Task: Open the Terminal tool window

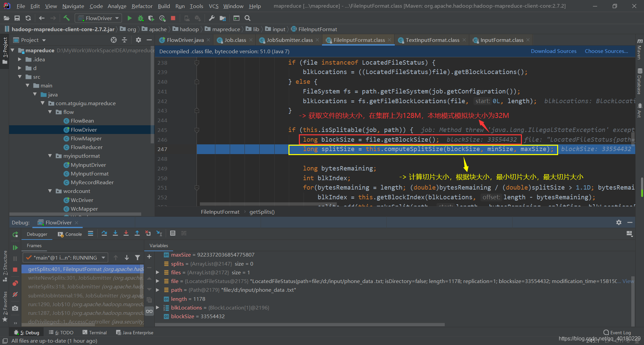Action: tap(95, 333)
